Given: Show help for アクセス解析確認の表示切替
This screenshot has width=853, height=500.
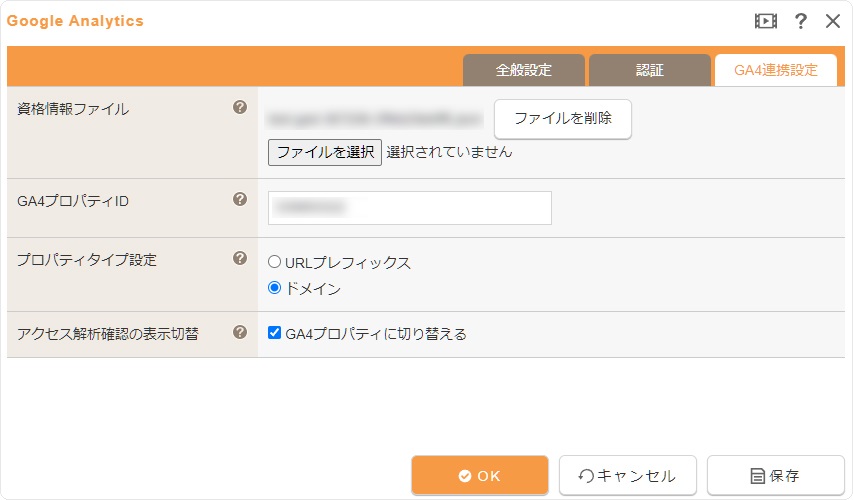Looking at the screenshot, I should [240, 332].
